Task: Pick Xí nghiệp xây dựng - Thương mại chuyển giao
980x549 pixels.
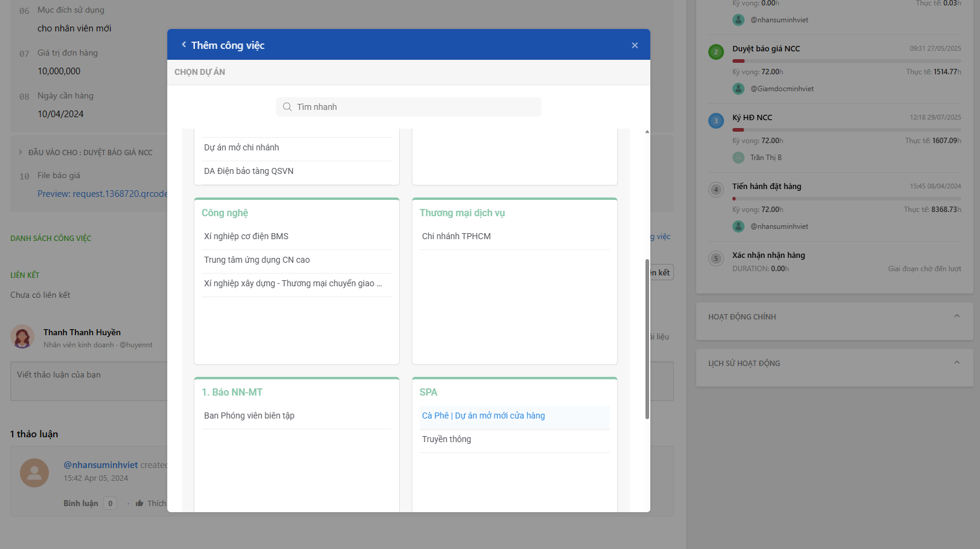Action: coord(296,283)
